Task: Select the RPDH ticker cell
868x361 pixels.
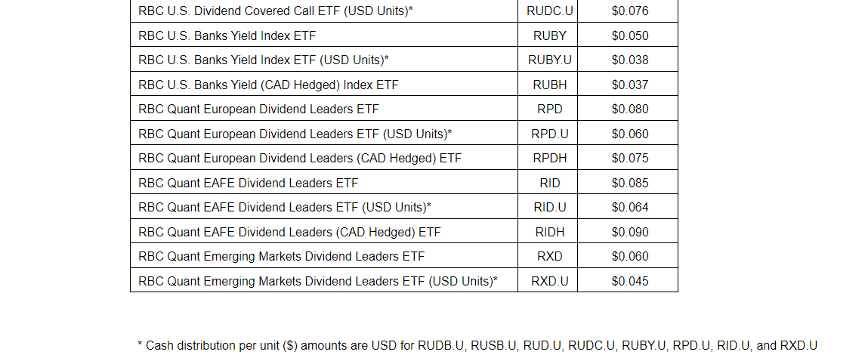Action: tap(549, 159)
